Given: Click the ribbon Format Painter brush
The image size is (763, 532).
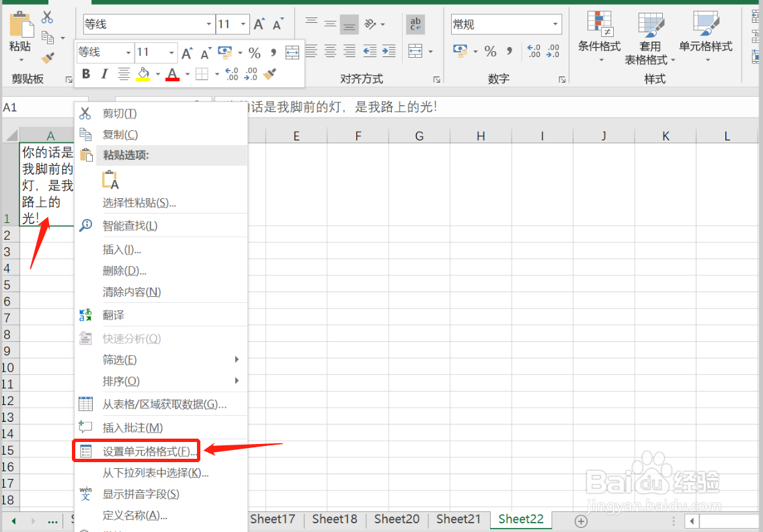Looking at the screenshot, I should tap(48, 58).
